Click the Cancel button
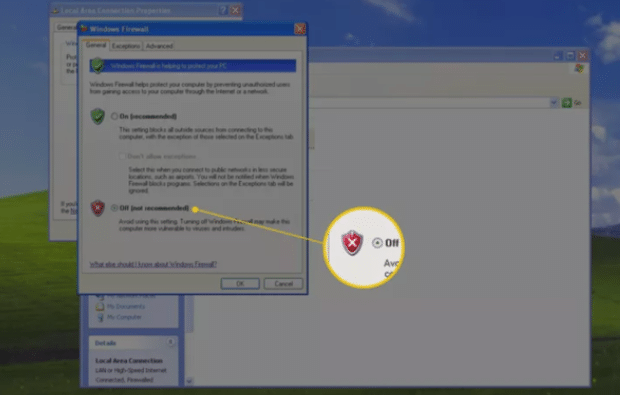 tap(284, 283)
